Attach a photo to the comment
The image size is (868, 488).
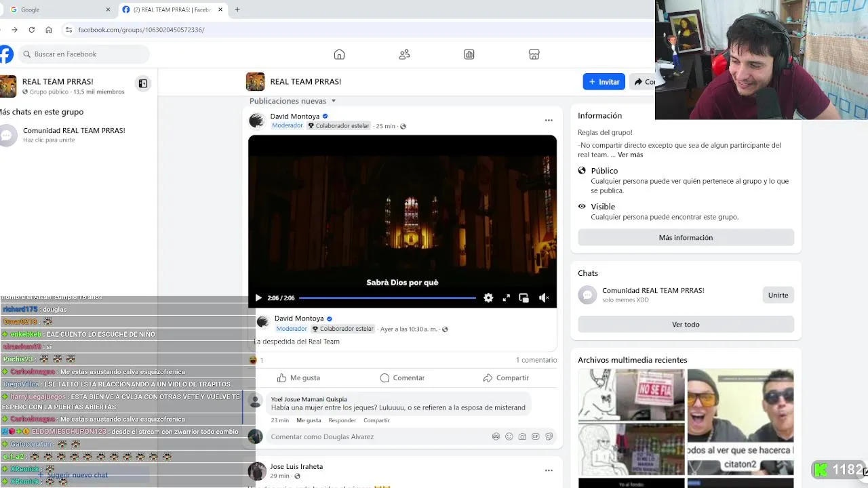click(522, 436)
